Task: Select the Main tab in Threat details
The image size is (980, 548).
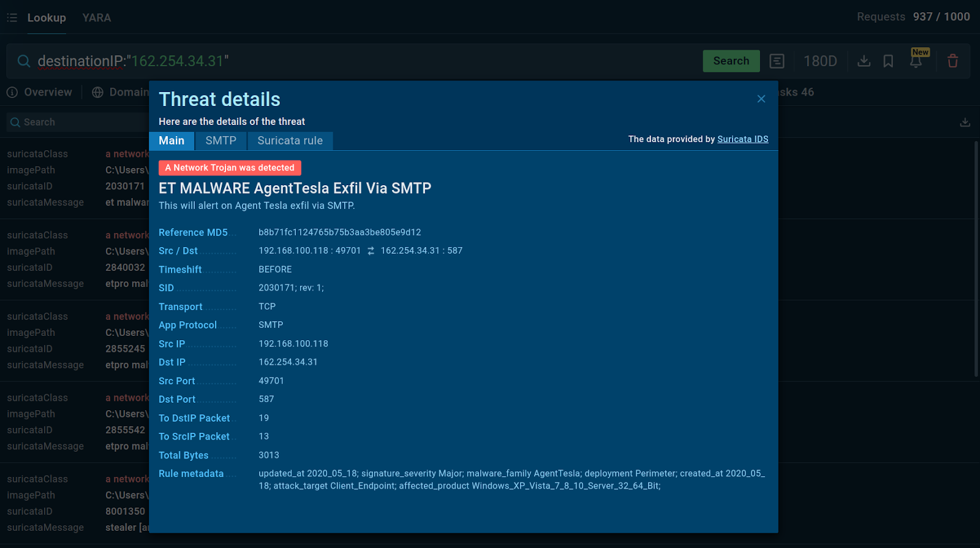Action: click(171, 140)
